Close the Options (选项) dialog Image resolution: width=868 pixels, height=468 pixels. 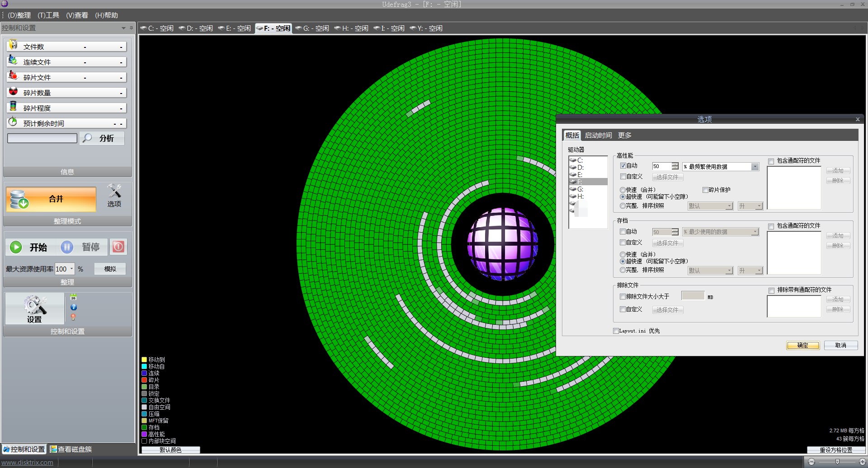pyautogui.click(x=858, y=119)
